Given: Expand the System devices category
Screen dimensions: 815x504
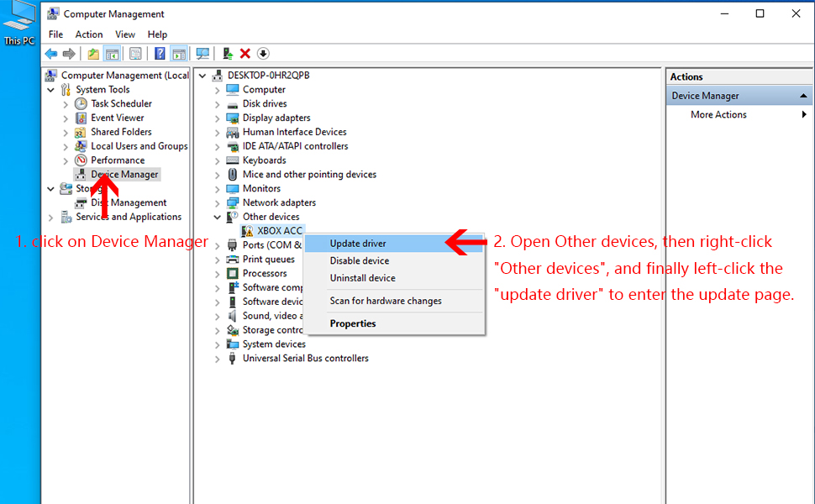Looking at the screenshot, I should click(x=218, y=344).
